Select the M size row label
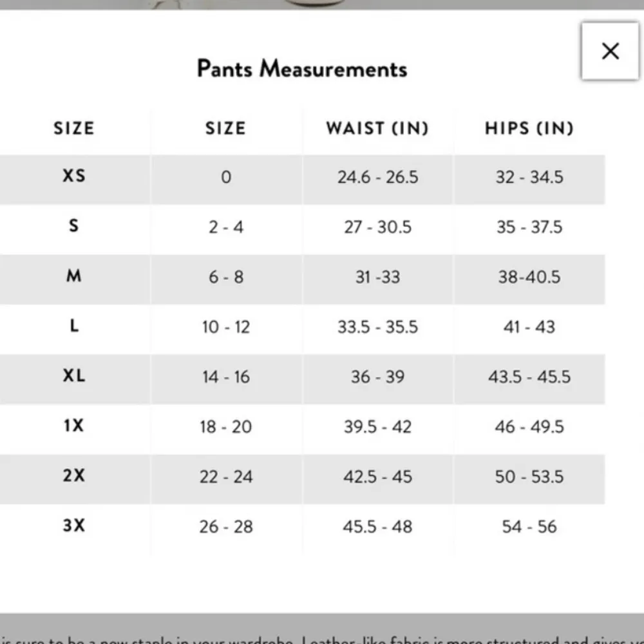This screenshot has height=644, width=644. coord(74,276)
